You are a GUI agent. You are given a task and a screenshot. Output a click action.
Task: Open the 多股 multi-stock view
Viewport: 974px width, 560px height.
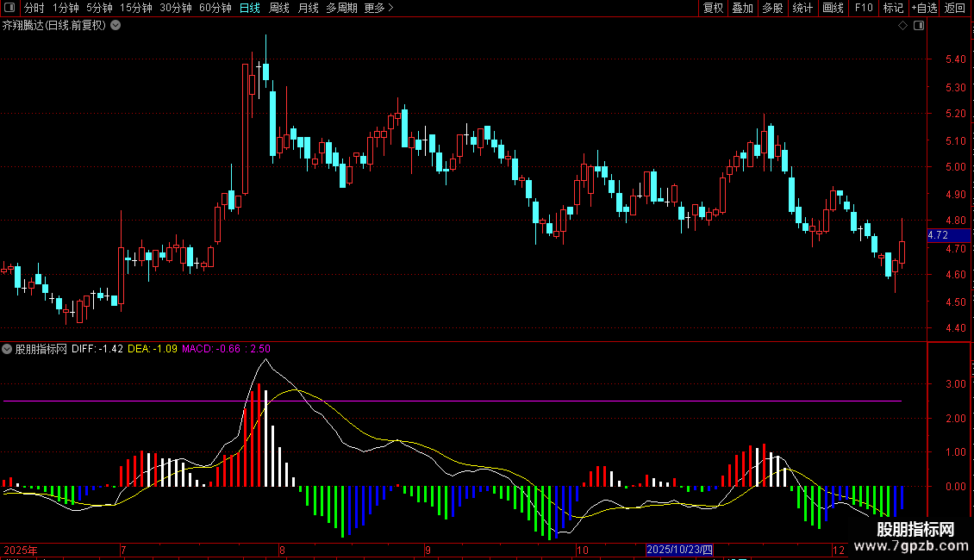click(x=773, y=8)
